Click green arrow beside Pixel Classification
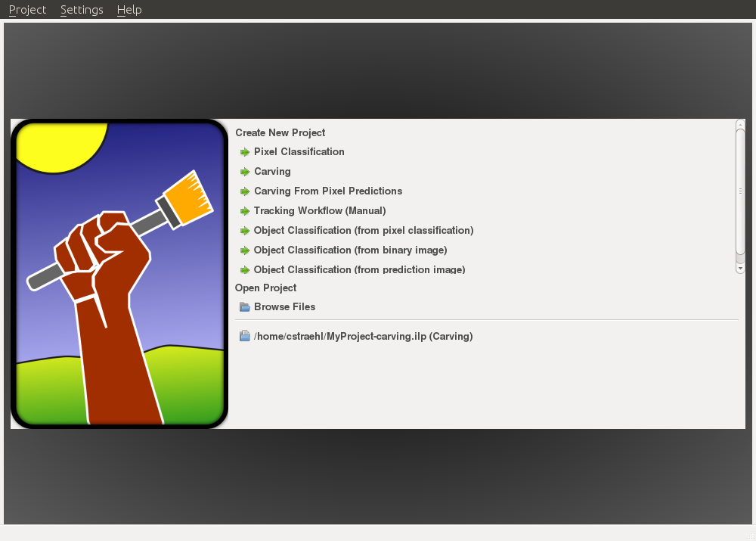756x541 pixels. pyautogui.click(x=245, y=152)
